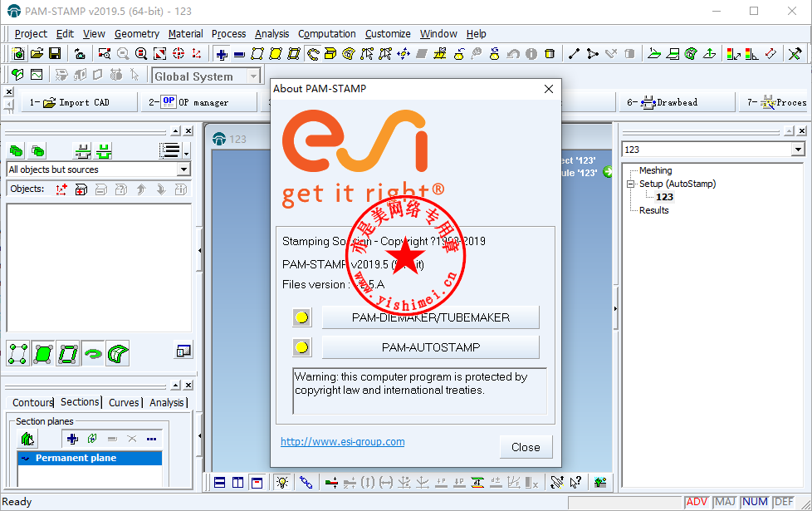Screen dimensions: 812x511
Task: Open the Material menu
Action: 185,34
